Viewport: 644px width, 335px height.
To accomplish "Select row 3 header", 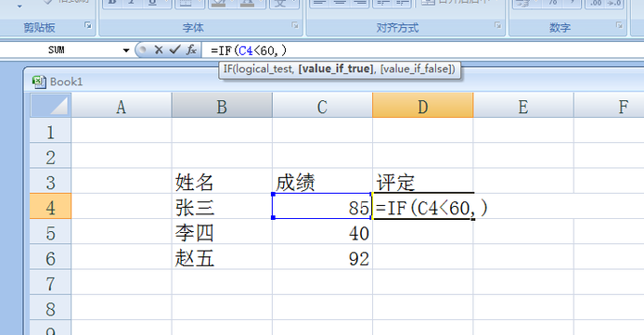I will 50,182.
